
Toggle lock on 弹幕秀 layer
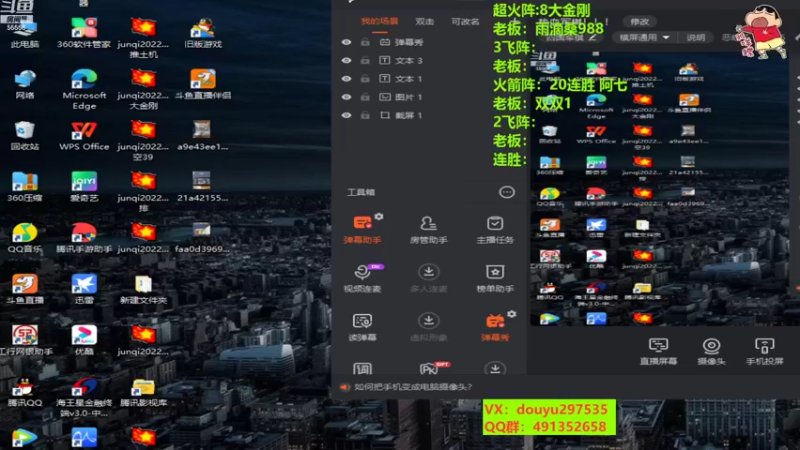(365, 42)
